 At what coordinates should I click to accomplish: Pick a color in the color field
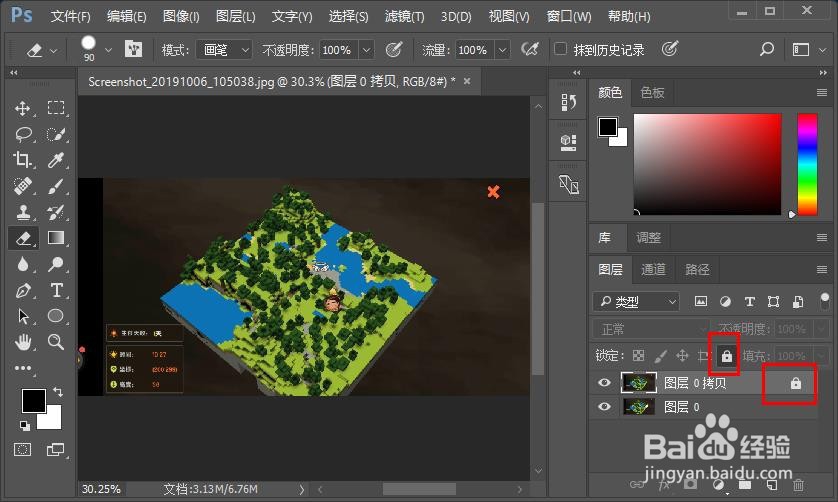[x=708, y=164]
